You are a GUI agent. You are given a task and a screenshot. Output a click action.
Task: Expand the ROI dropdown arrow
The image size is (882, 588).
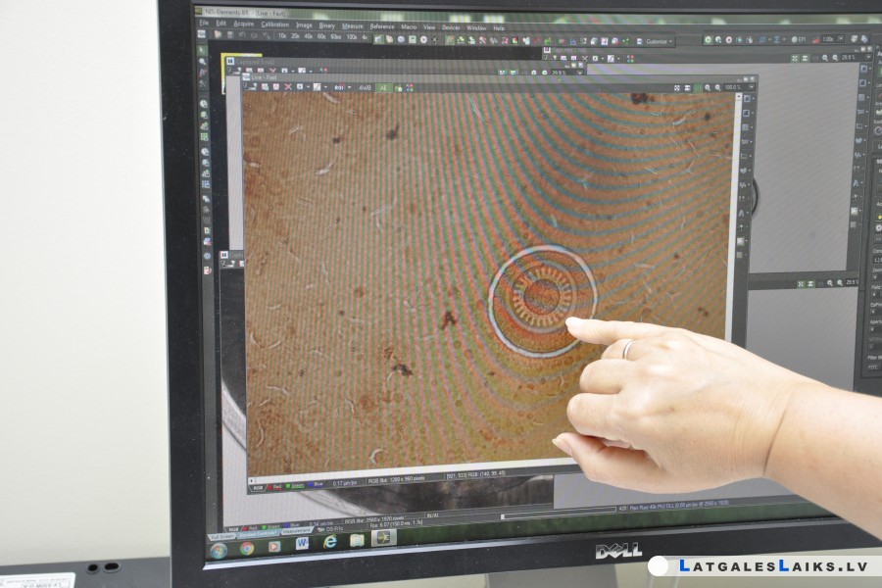(x=349, y=88)
